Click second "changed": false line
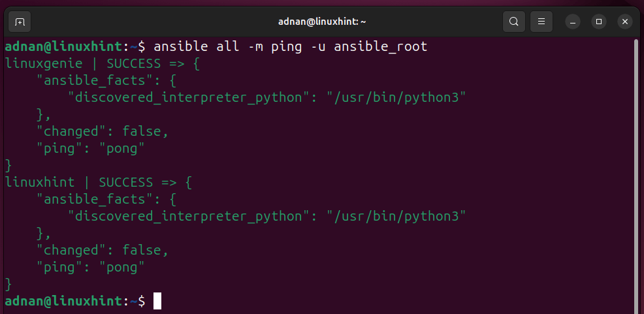The width and height of the screenshot is (644, 314). pos(103,250)
